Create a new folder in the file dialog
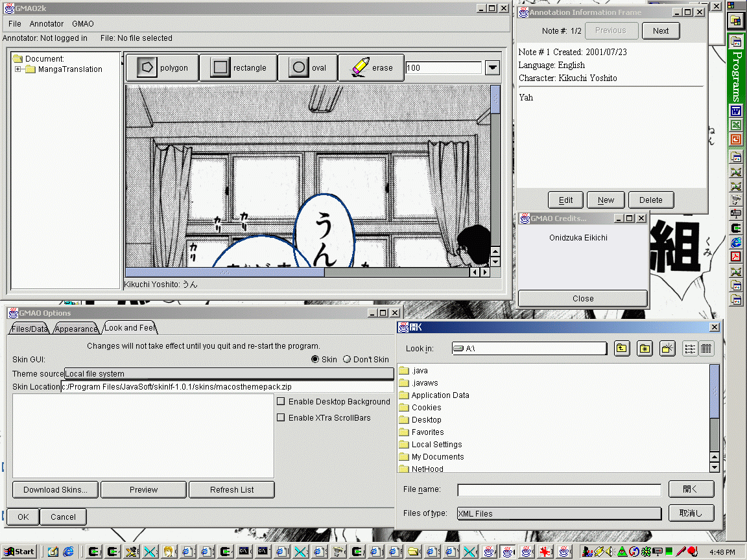 [667, 349]
